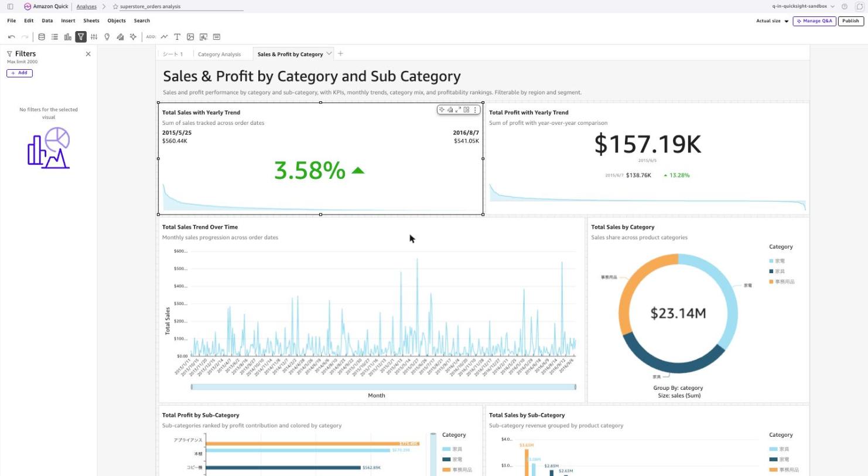The height and width of the screenshot is (476, 868).
Task: Click 家電 legend swatch in donut chart
Action: click(x=771, y=261)
